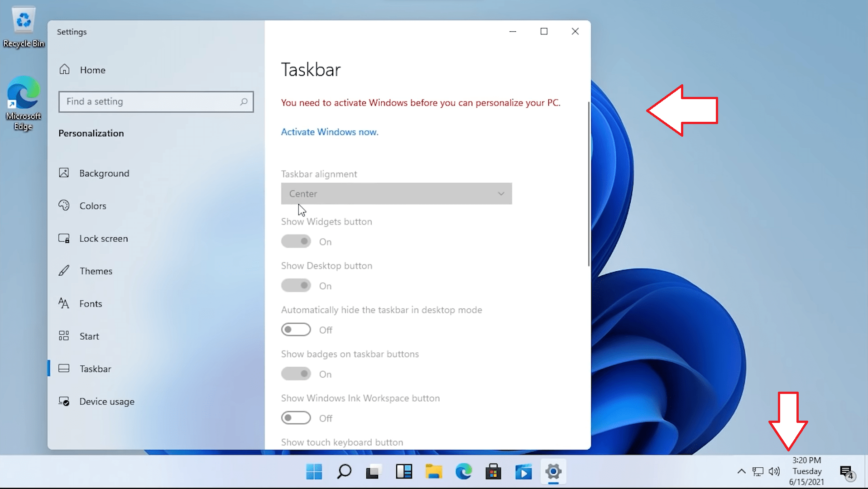Click the settings window vertical scrollbar
The image size is (868, 489).
click(x=589, y=183)
